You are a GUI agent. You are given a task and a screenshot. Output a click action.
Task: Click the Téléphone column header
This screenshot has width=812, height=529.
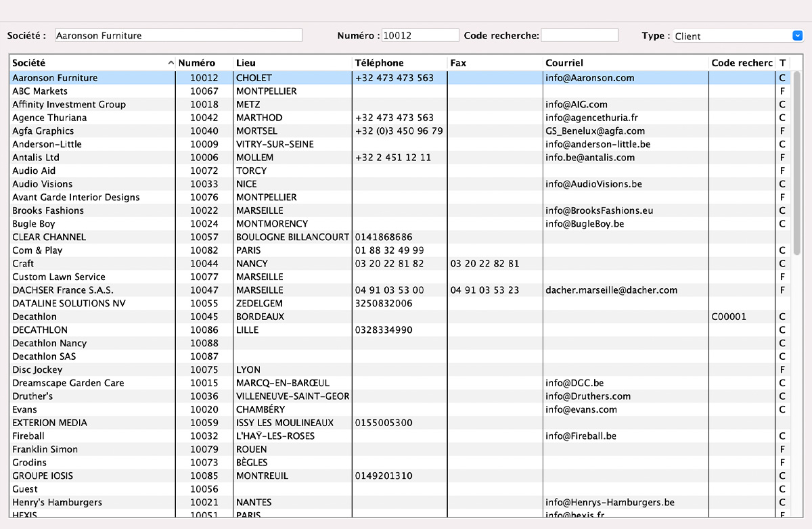click(x=379, y=62)
